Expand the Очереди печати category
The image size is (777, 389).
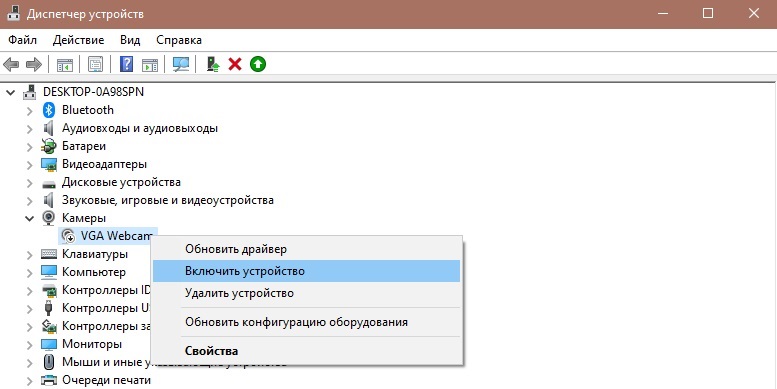[30, 381]
